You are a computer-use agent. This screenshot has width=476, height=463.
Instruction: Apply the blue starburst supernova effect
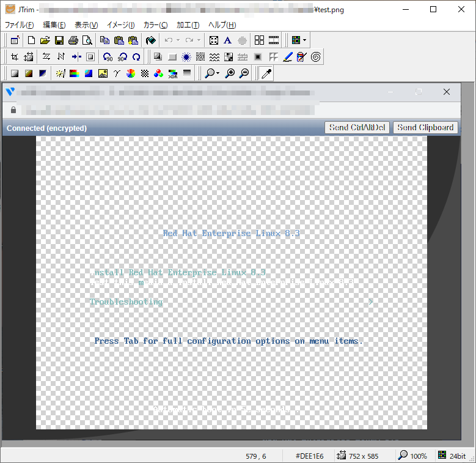click(x=186, y=57)
